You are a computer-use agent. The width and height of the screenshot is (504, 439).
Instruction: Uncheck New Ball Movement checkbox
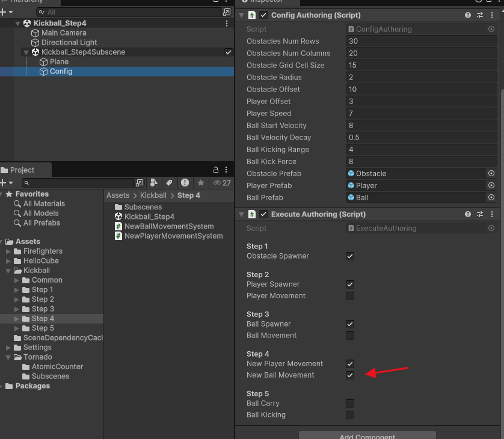coord(350,375)
